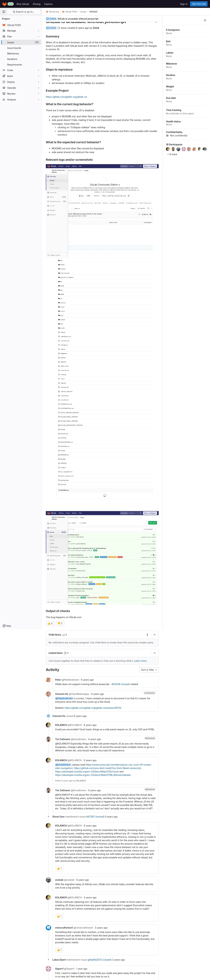Open the GitLab FOSS project avatar
The height and width of the screenshot is (980, 210).
pyautogui.click(x=4, y=25)
